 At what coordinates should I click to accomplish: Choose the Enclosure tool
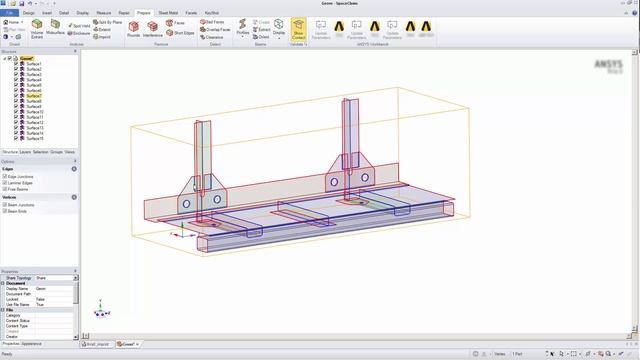tap(79, 33)
